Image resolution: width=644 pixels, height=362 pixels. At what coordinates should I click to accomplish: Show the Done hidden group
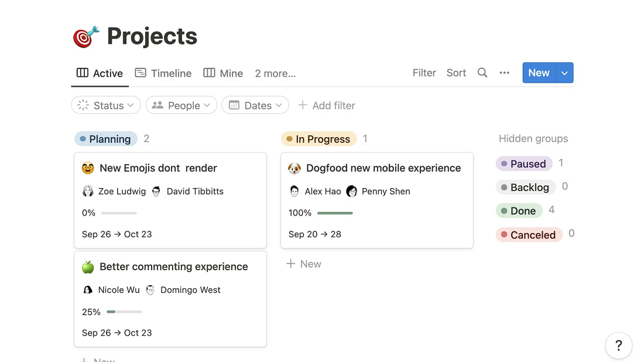(519, 210)
